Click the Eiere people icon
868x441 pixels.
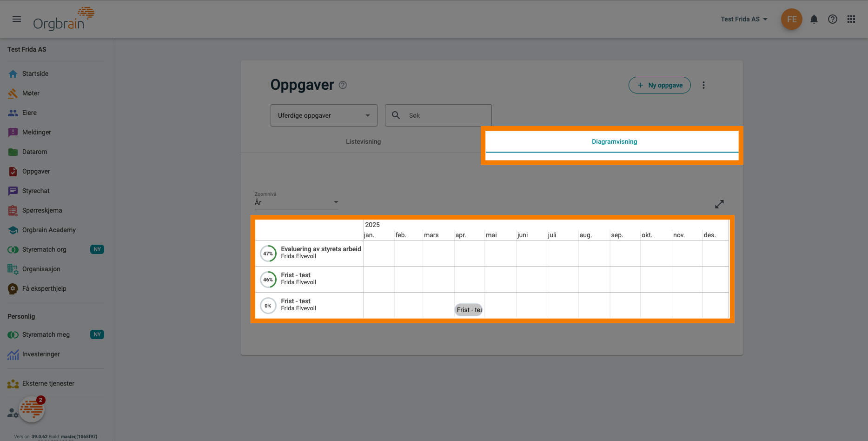13,113
